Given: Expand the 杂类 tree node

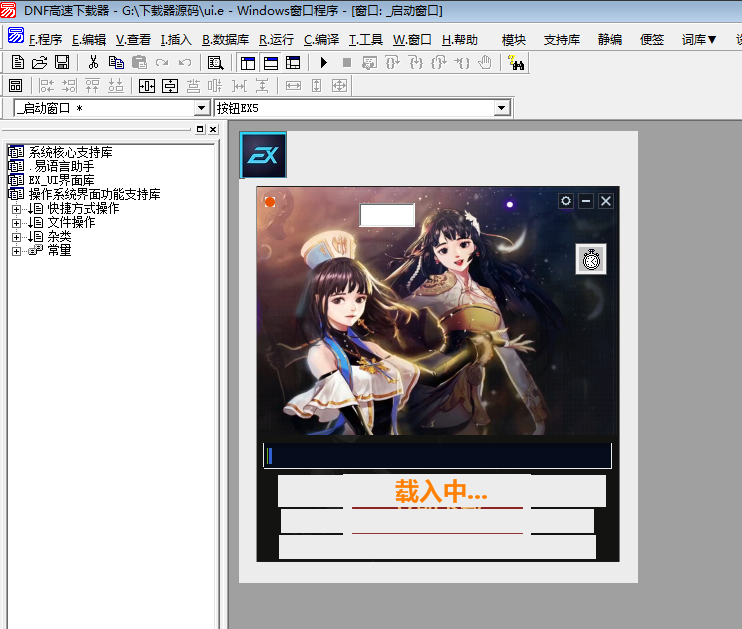Looking at the screenshot, I should coord(16,237).
